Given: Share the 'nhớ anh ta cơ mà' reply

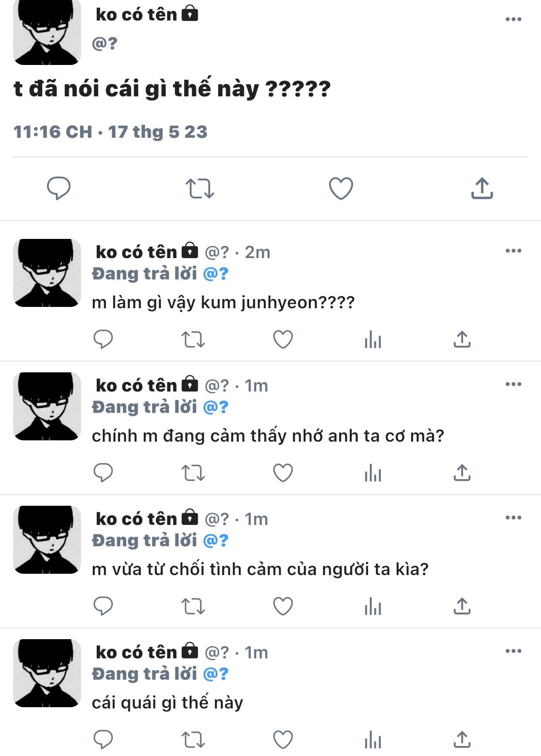Looking at the screenshot, I should (x=462, y=473).
